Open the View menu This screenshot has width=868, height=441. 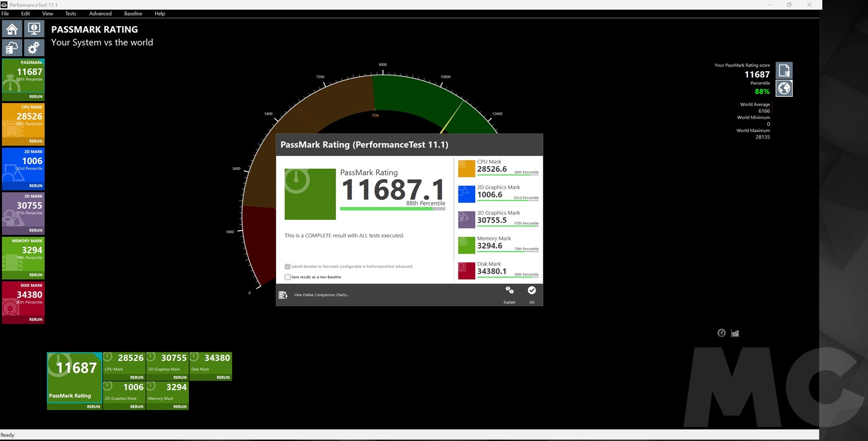47,14
